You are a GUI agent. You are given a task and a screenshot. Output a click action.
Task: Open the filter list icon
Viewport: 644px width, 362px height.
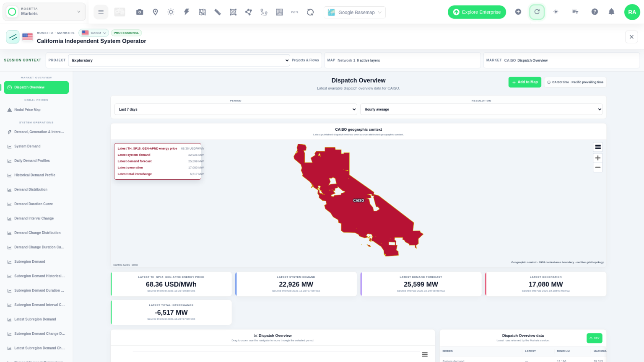pos(575,12)
